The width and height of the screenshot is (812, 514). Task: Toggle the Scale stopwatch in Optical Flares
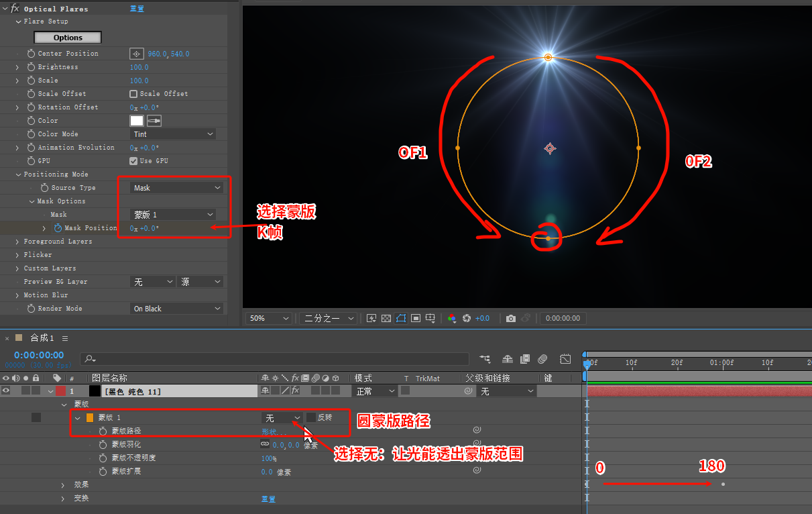click(31, 81)
